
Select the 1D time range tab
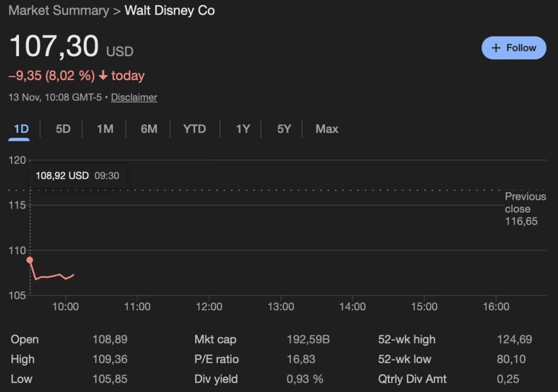click(21, 129)
